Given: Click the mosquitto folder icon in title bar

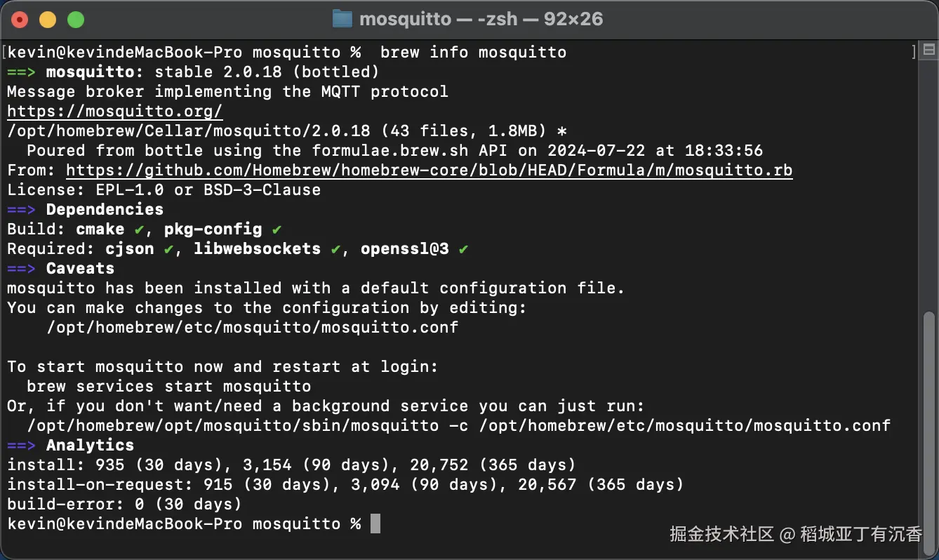Looking at the screenshot, I should (x=342, y=18).
